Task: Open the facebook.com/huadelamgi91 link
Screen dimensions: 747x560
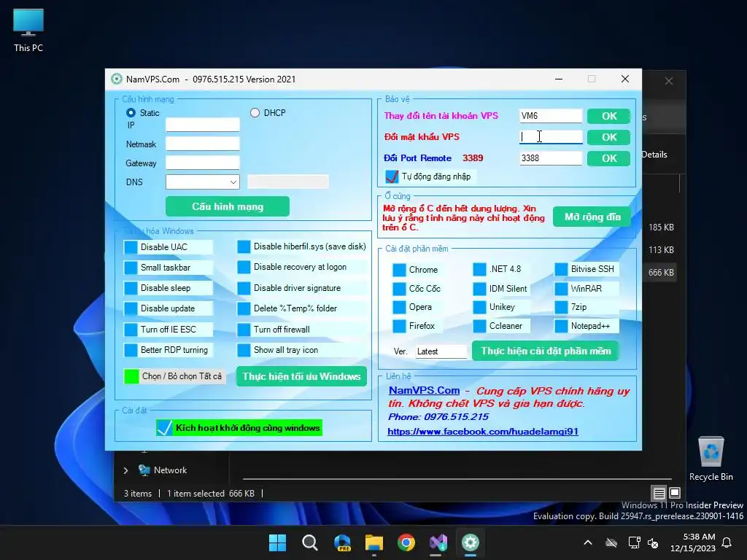Action: point(483,432)
